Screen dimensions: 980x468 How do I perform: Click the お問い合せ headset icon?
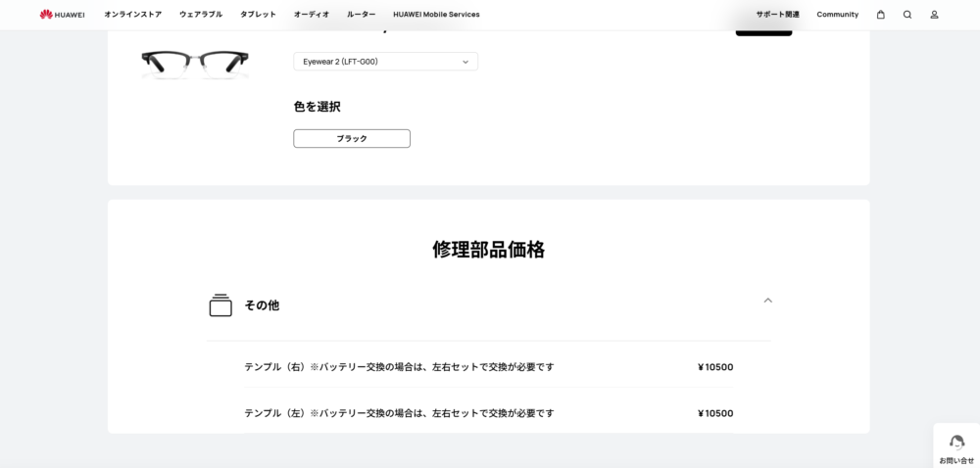[x=956, y=442]
